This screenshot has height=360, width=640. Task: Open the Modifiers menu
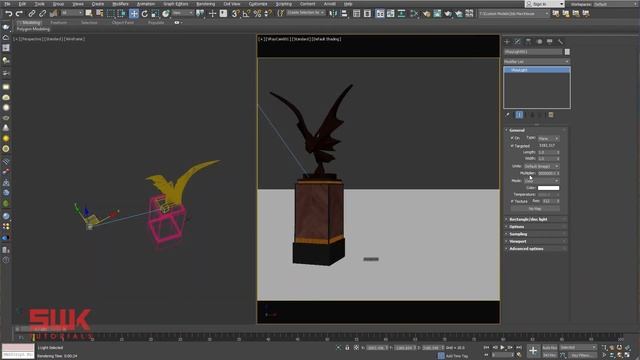120,4
